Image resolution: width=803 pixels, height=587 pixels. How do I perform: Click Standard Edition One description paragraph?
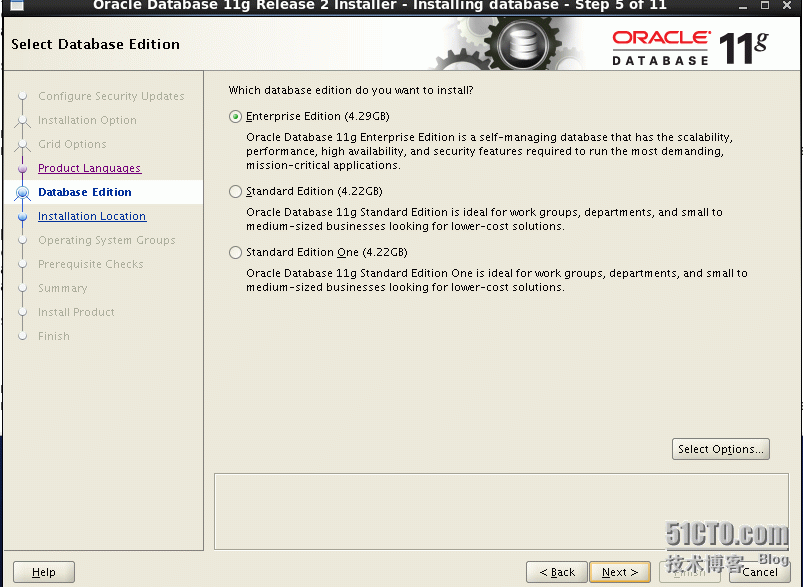click(x=497, y=280)
